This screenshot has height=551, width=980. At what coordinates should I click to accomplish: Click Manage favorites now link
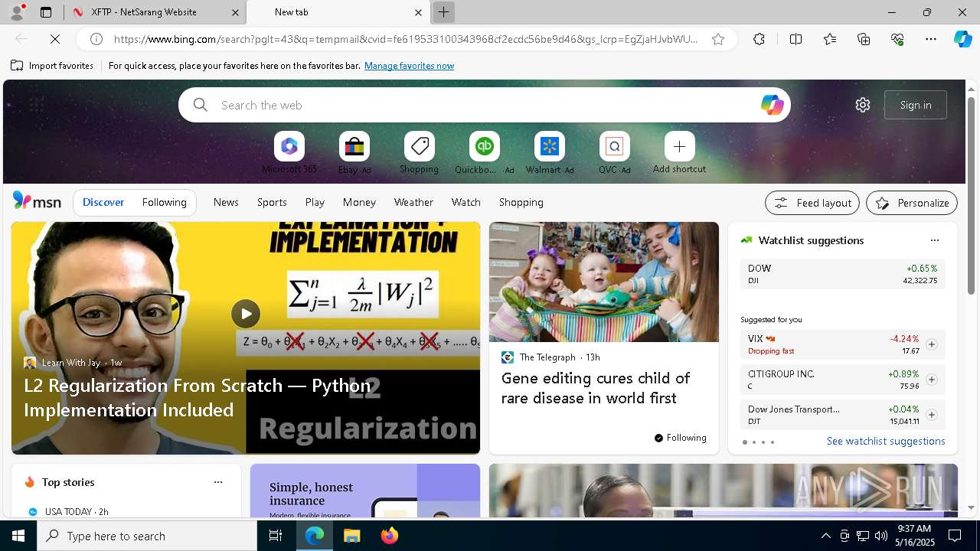409,66
